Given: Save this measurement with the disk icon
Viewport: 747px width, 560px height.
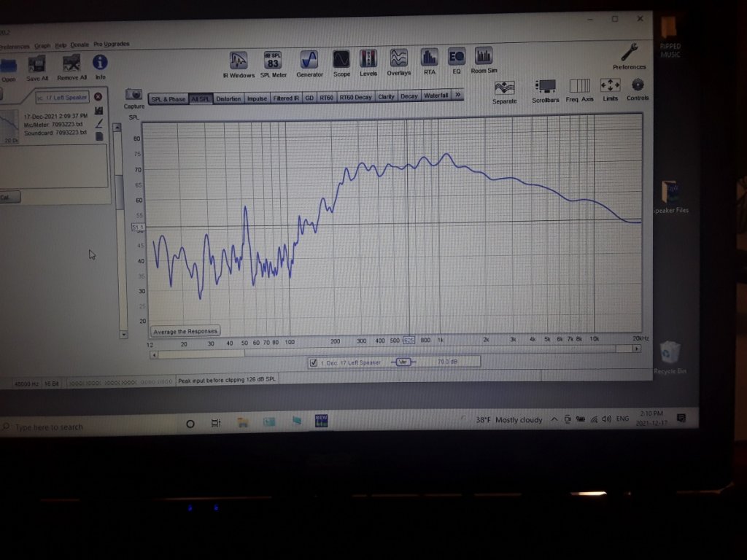Looking at the screenshot, I should (98, 111).
